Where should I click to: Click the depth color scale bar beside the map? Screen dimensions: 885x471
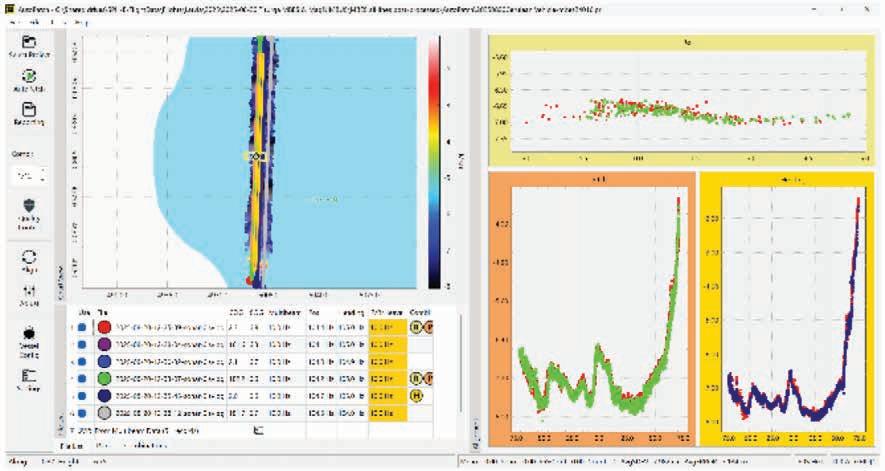point(434,163)
